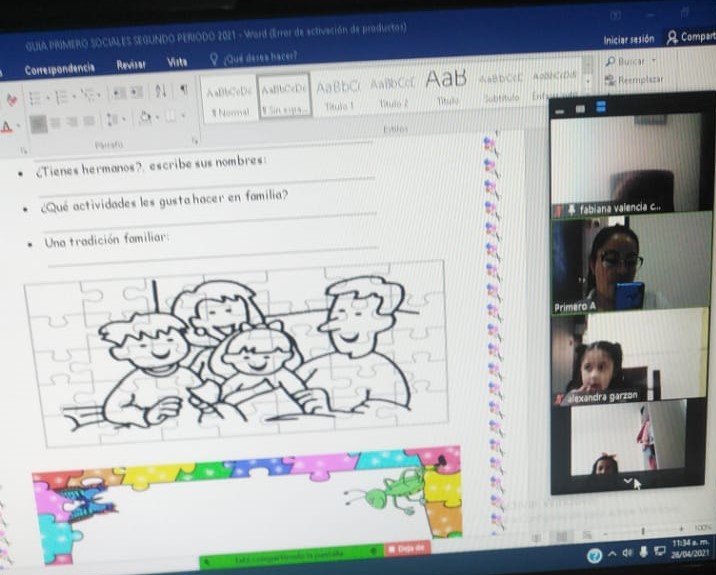Screen dimensions: 716x575
Task: Click the increase indent icon
Action: pos(136,93)
